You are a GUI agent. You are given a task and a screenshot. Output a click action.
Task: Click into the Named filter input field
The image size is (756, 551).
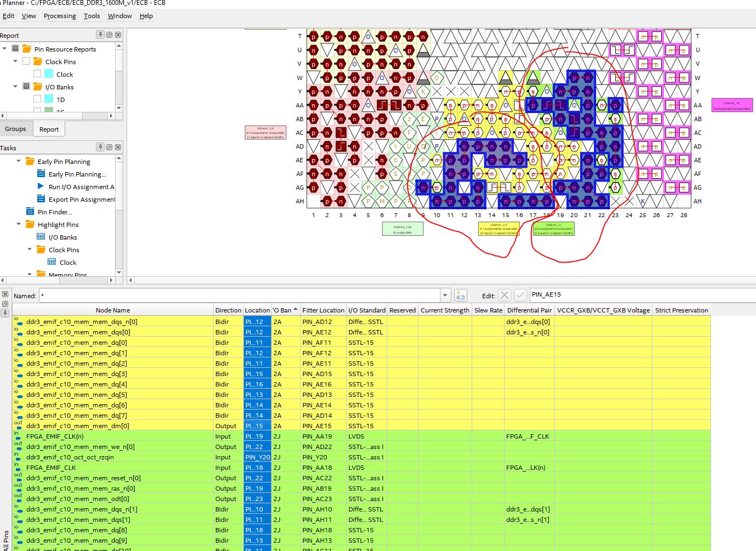tap(239, 296)
